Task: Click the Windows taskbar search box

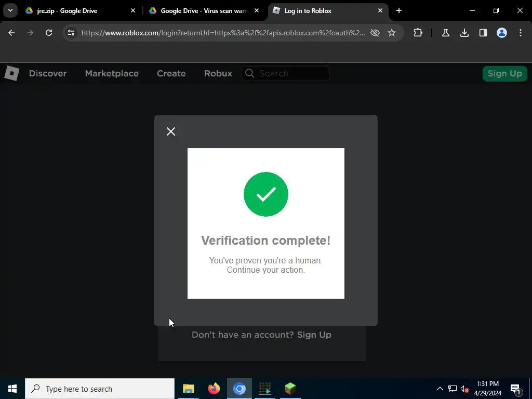Action: pos(100,389)
